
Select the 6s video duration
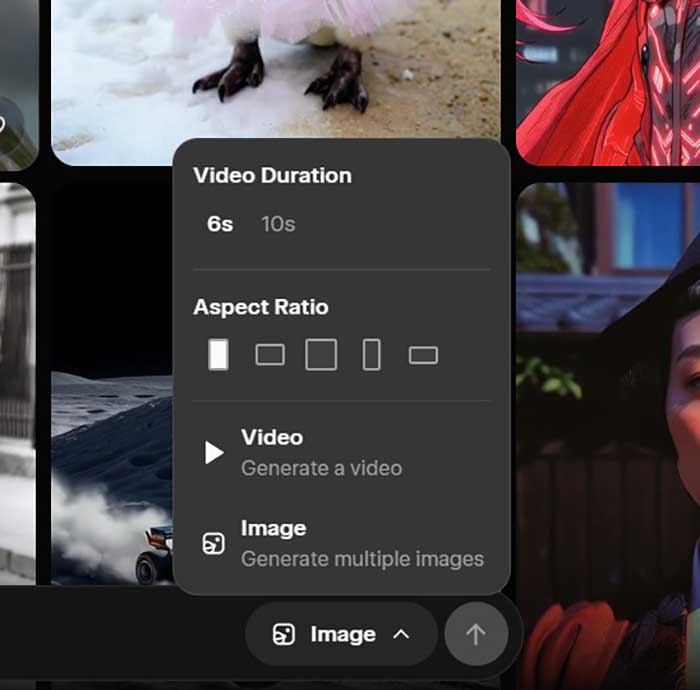(220, 224)
